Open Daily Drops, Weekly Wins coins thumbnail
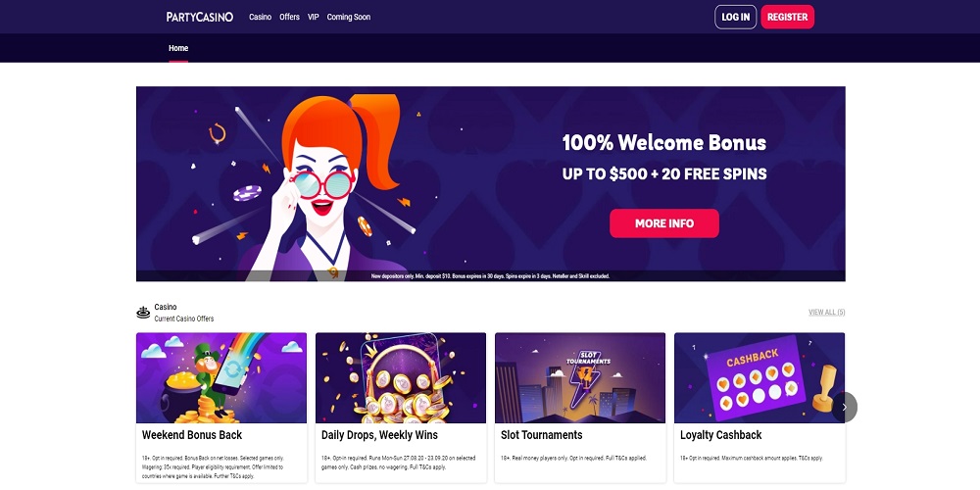 point(401,377)
